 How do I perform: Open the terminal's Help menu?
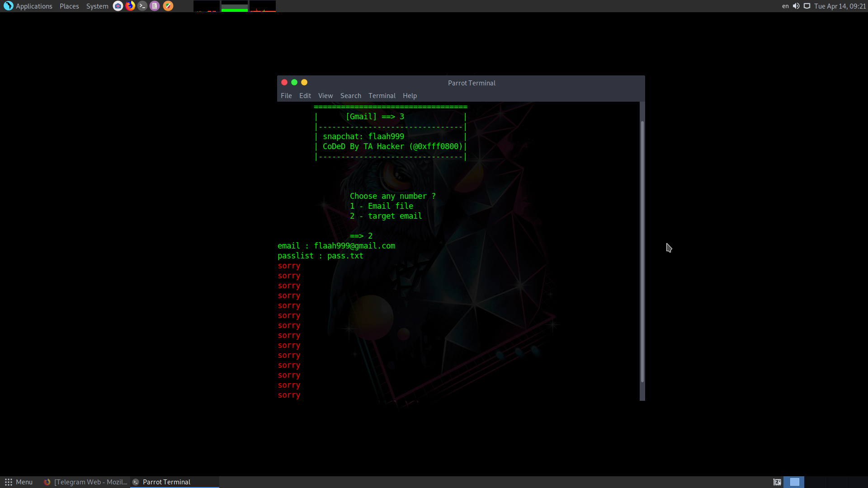point(410,96)
